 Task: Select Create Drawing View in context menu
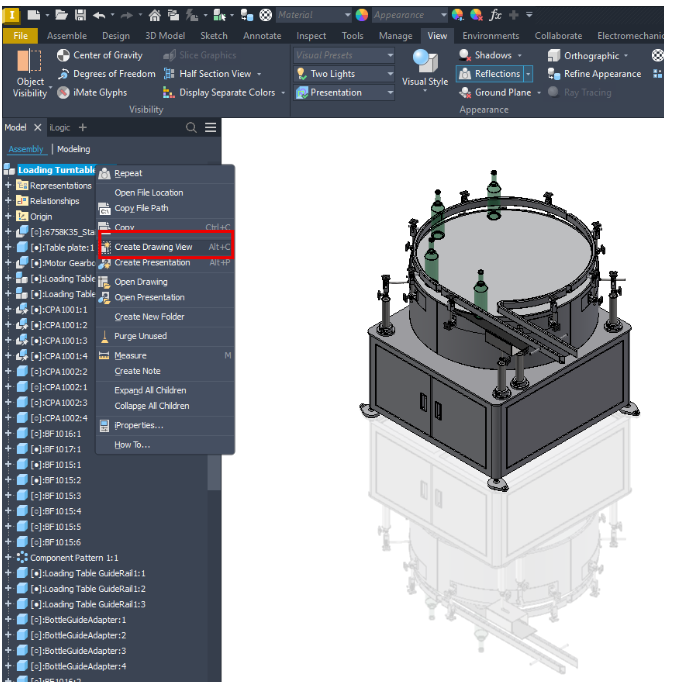tap(153, 247)
